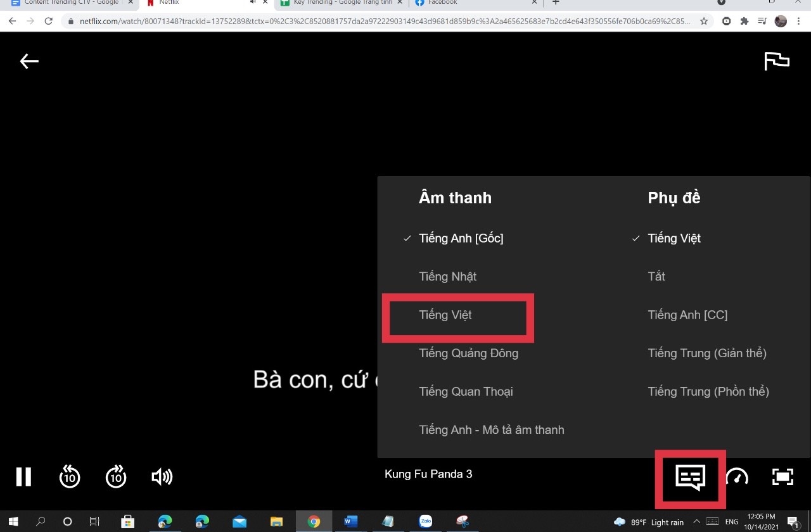Mute the player volume
The image size is (811, 532).
pos(162,476)
